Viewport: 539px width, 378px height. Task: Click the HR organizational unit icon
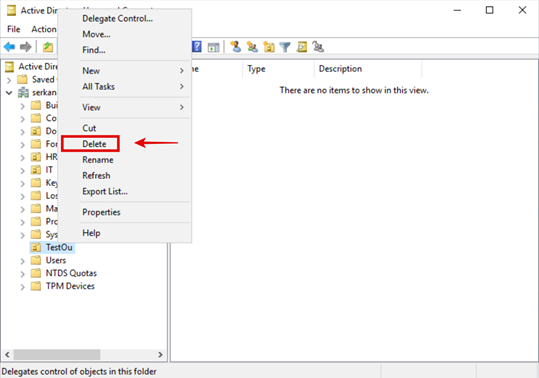[x=36, y=157]
